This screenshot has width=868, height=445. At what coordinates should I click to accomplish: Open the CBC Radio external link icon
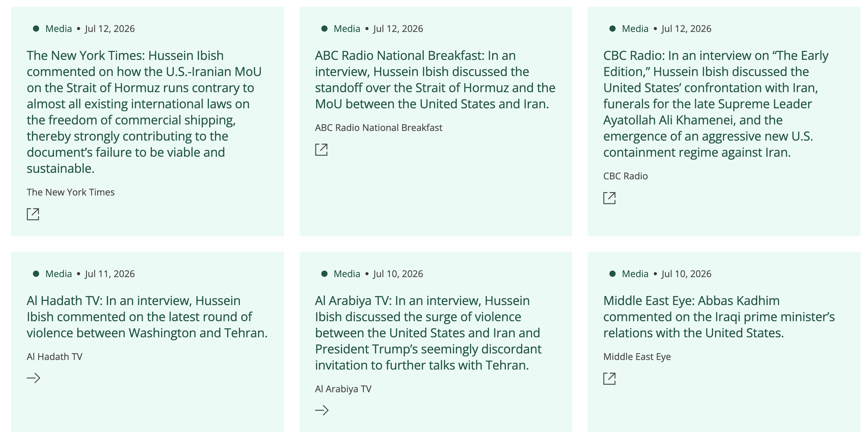click(609, 198)
